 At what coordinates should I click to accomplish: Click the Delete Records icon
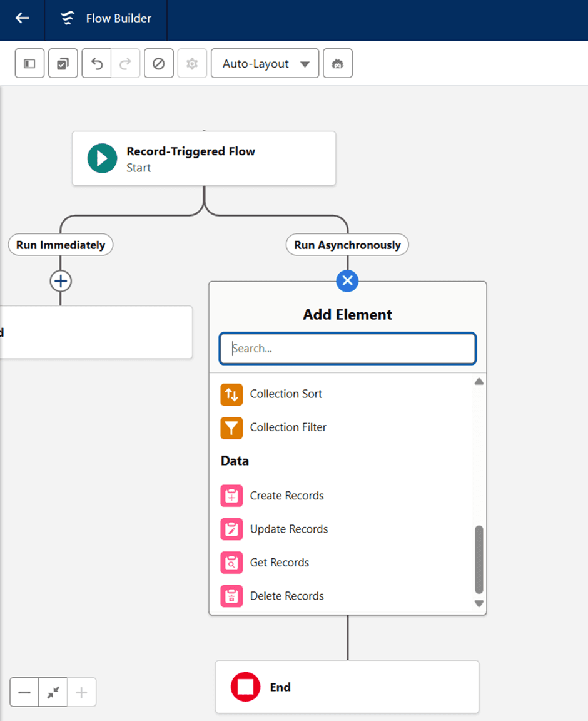[231, 596]
